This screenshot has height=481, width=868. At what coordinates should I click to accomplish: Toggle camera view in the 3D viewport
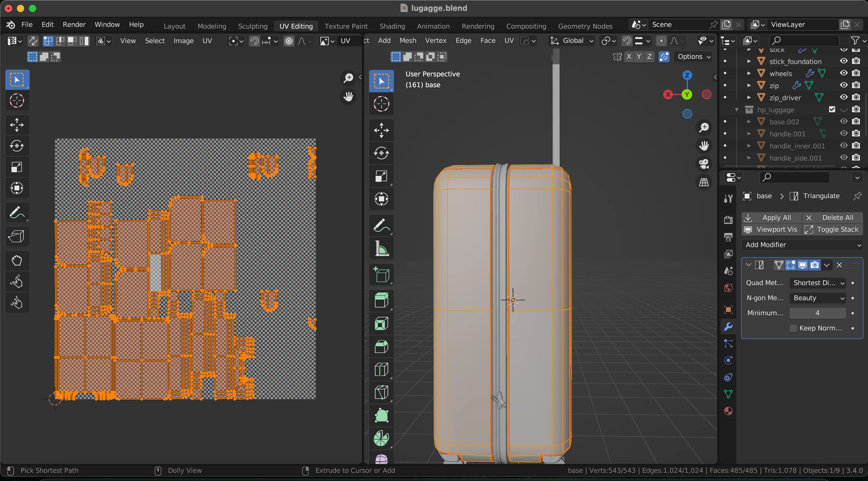(x=704, y=164)
